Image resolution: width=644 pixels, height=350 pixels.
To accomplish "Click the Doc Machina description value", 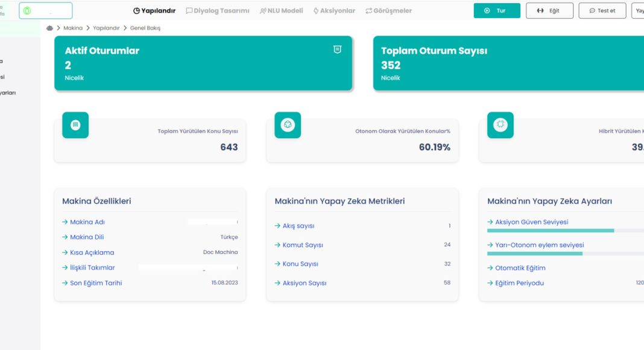I will tap(221, 252).
